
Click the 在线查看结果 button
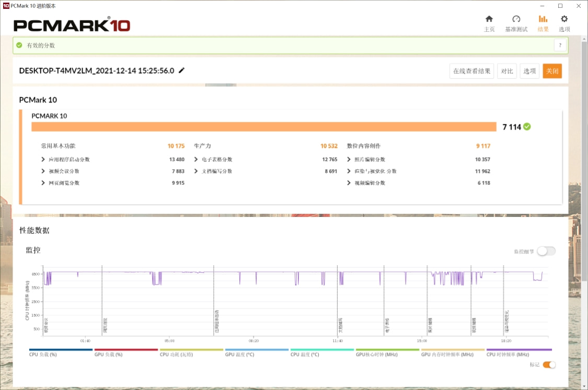click(x=471, y=71)
